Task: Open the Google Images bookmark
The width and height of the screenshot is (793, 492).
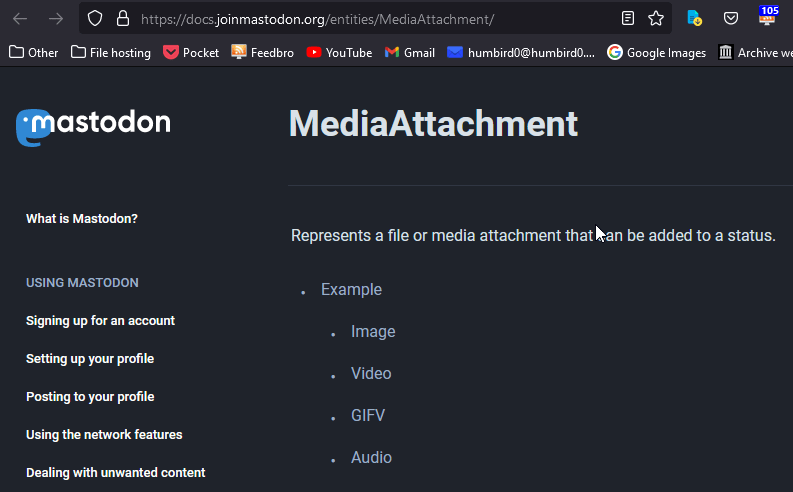Action: coord(656,52)
